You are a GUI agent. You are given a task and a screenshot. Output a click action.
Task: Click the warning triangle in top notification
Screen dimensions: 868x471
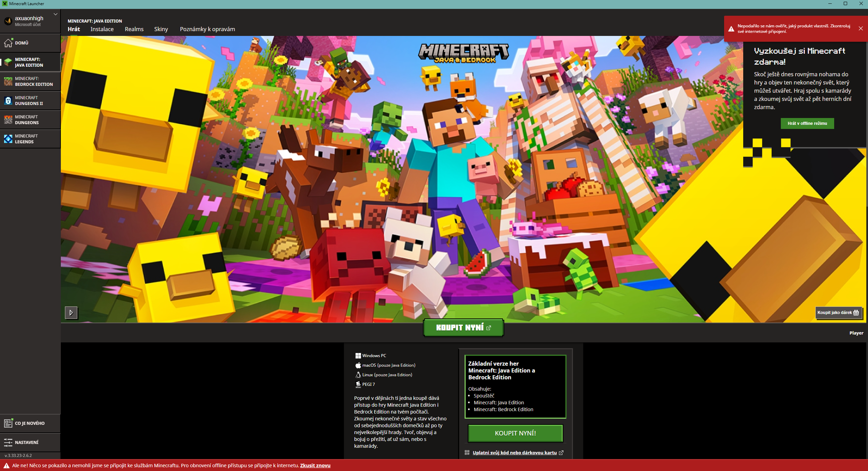pyautogui.click(x=731, y=29)
